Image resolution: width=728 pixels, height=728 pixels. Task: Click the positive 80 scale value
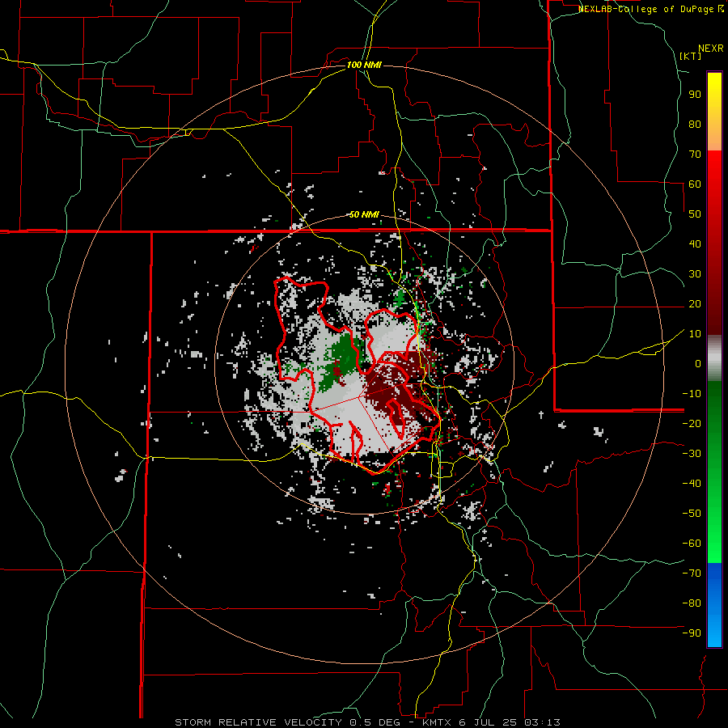tap(695, 125)
